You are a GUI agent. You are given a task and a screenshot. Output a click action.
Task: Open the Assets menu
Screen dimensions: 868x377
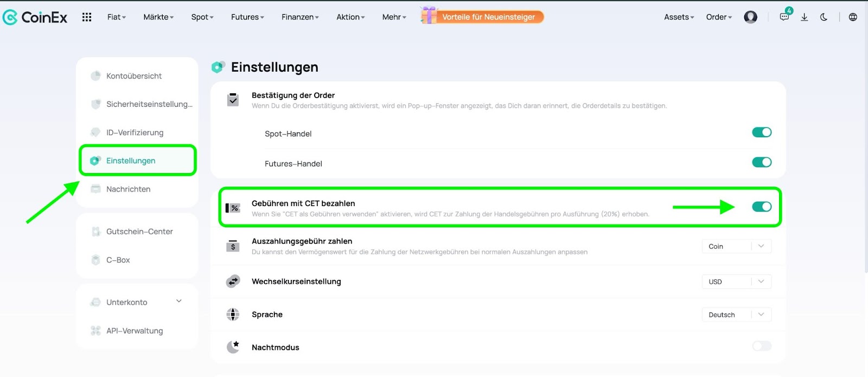pyautogui.click(x=679, y=17)
